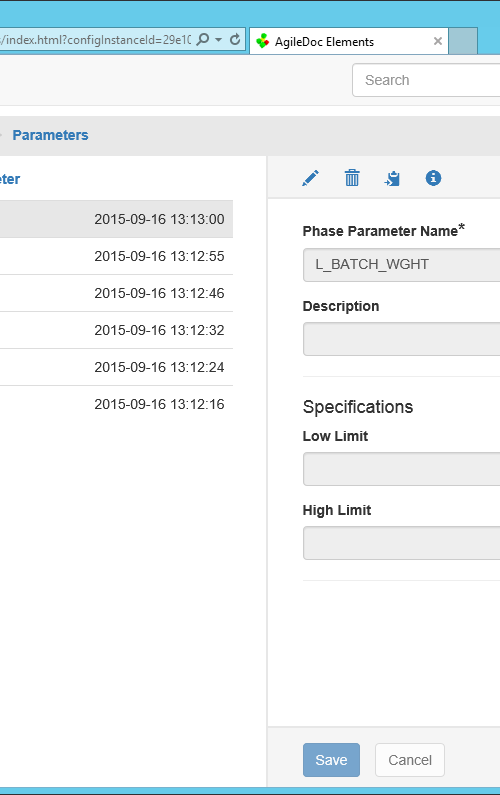The width and height of the screenshot is (500, 795).
Task: Click the paste clipboard icon
Action: coord(392,178)
